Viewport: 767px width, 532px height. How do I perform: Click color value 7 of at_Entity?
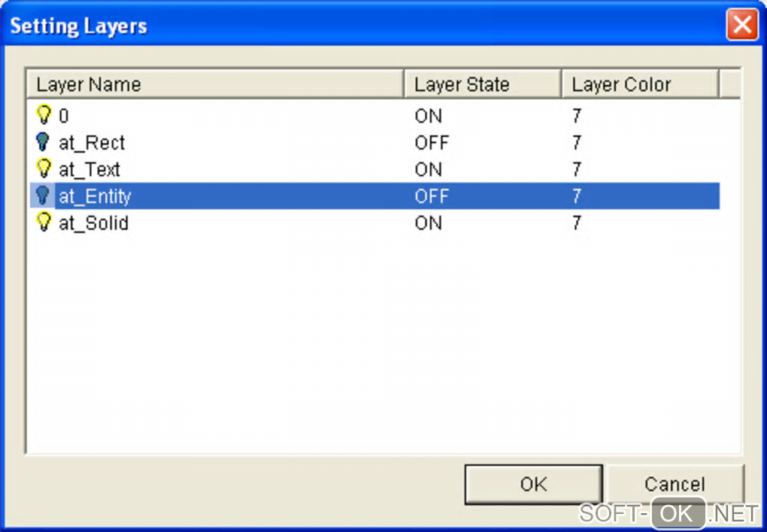coord(577,196)
